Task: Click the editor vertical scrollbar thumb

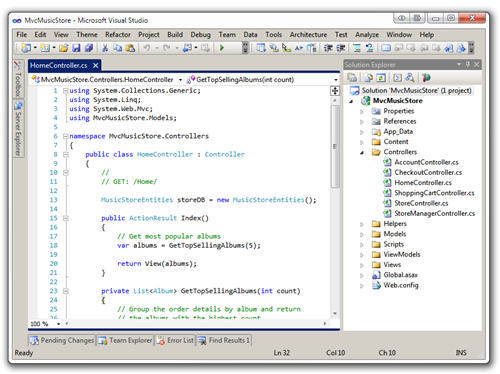Action: 335,147
